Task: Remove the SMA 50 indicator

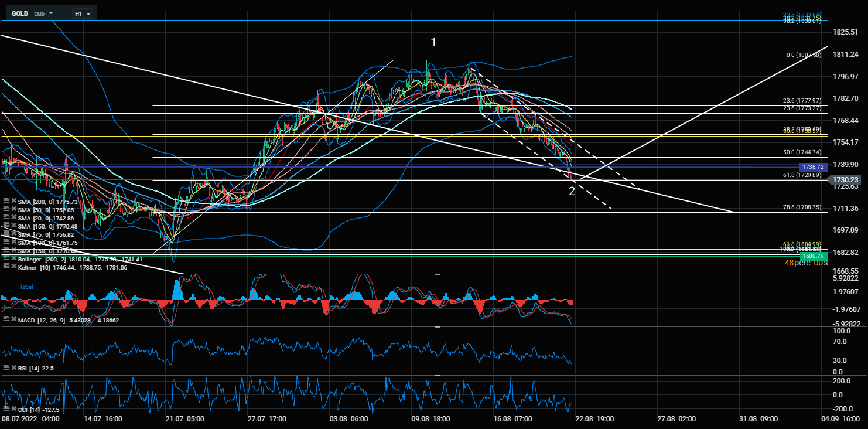Action: (13, 210)
